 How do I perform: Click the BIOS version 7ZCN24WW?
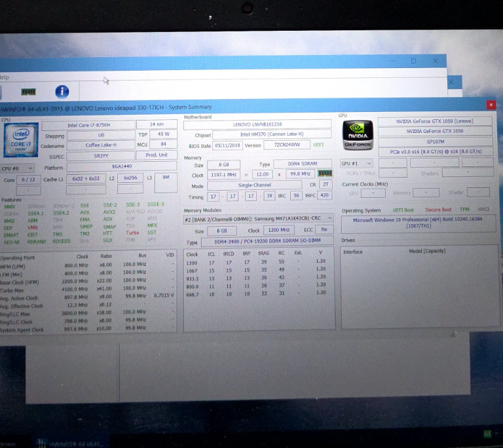tap(287, 145)
